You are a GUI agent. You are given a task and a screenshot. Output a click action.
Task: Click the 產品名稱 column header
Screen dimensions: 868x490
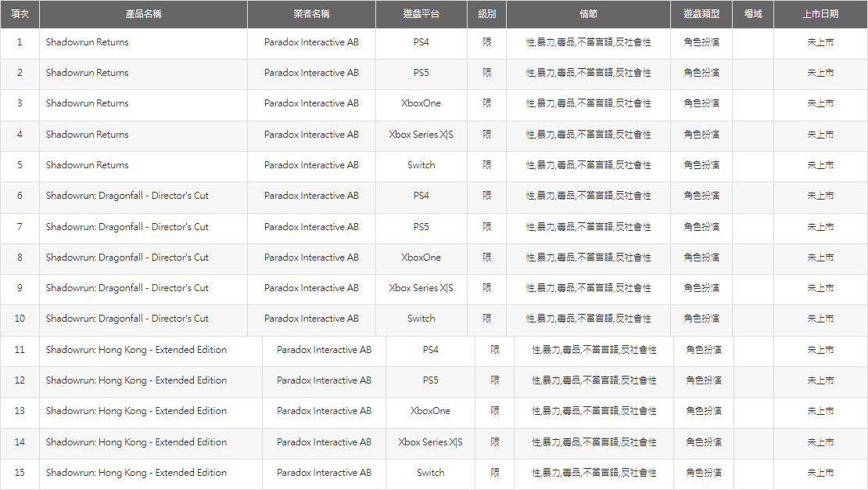click(143, 14)
